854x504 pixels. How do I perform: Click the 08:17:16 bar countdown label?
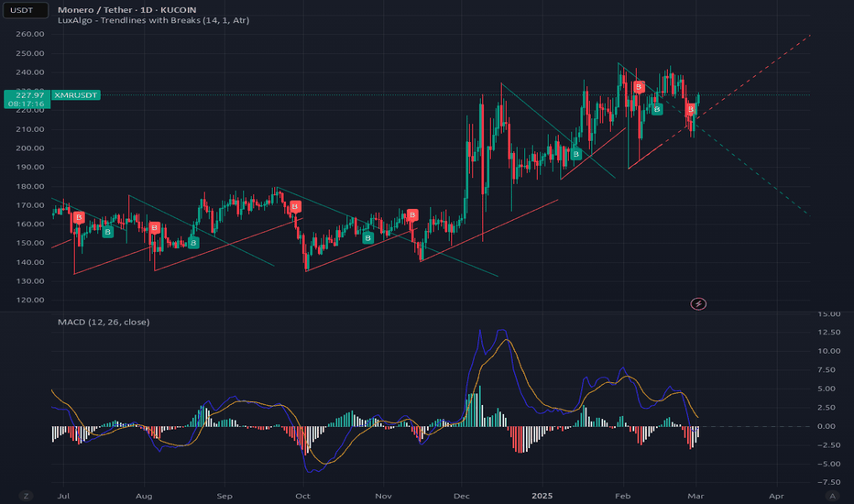click(x=27, y=104)
